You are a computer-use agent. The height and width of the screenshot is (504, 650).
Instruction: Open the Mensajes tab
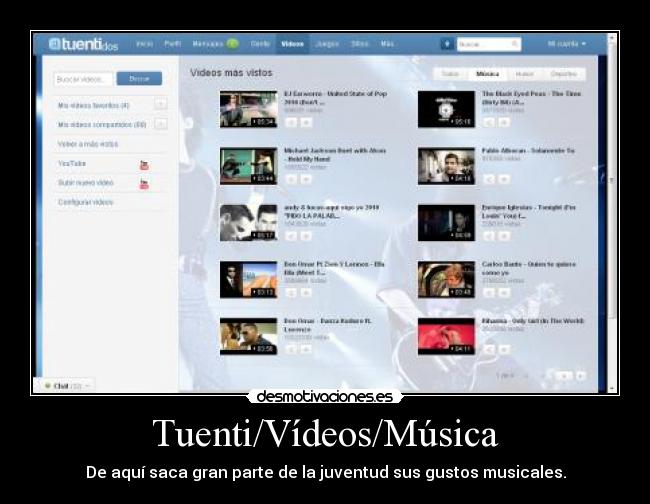[208, 44]
